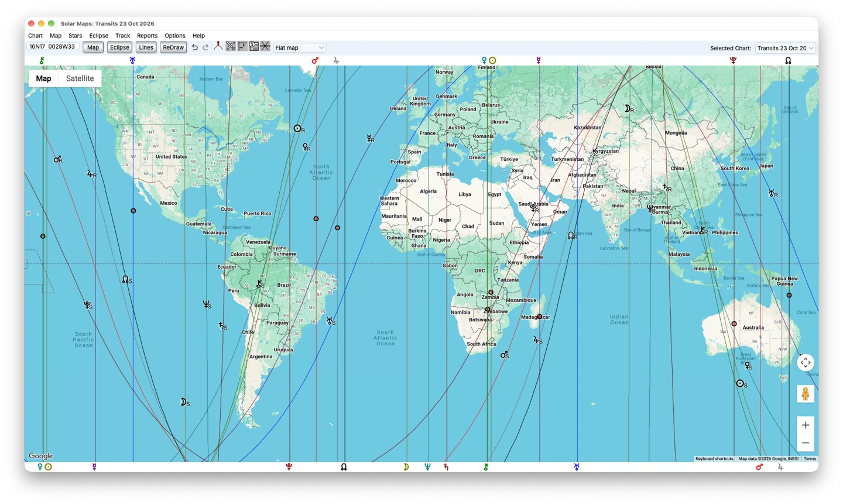843x504 pixels.
Task: Click the gray Jupiter symbol on the bottom edge
Action: click(x=780, y=467)
